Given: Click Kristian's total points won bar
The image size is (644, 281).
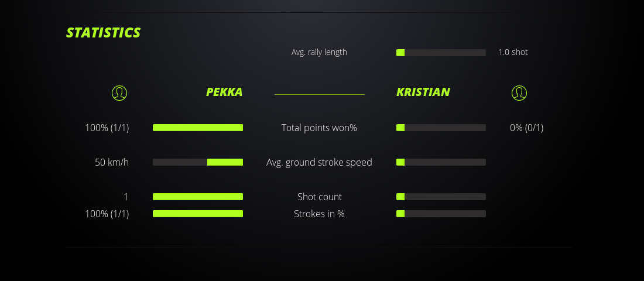Looking at the screenshot, I should (x=441, y=128).
